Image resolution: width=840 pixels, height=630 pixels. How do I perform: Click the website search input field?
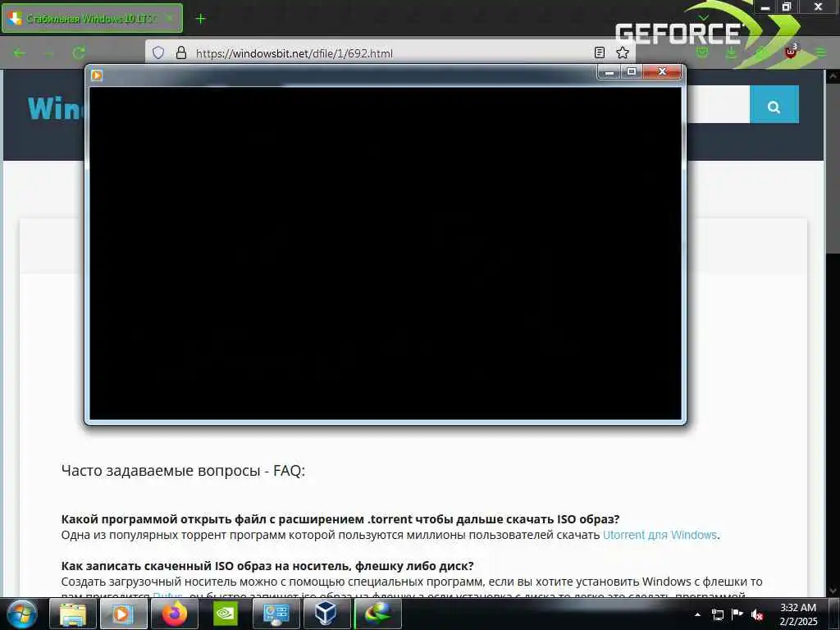point(718,104)
